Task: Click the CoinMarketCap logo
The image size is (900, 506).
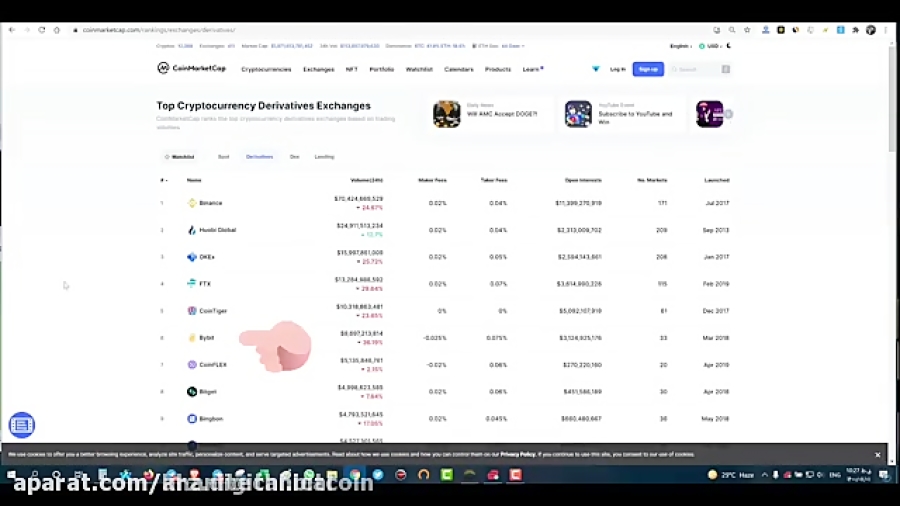Action: 191,68
